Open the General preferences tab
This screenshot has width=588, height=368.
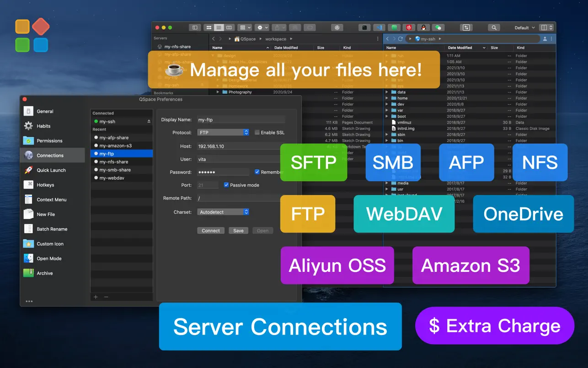tap(53, 111)
